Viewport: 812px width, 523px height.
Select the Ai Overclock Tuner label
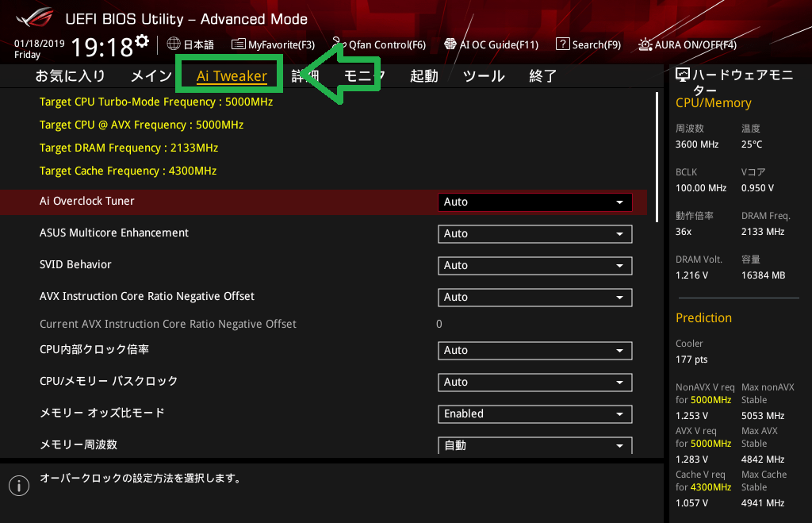87,201
